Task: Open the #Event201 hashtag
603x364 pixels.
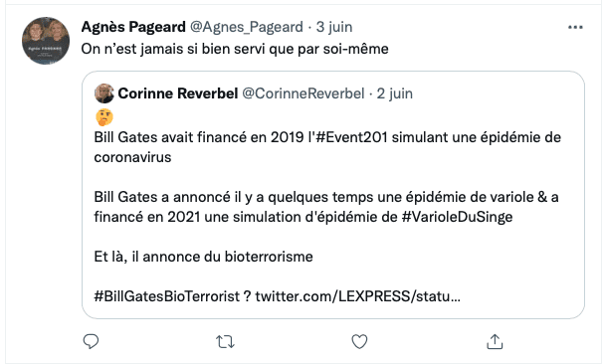Action: point(351,137)
